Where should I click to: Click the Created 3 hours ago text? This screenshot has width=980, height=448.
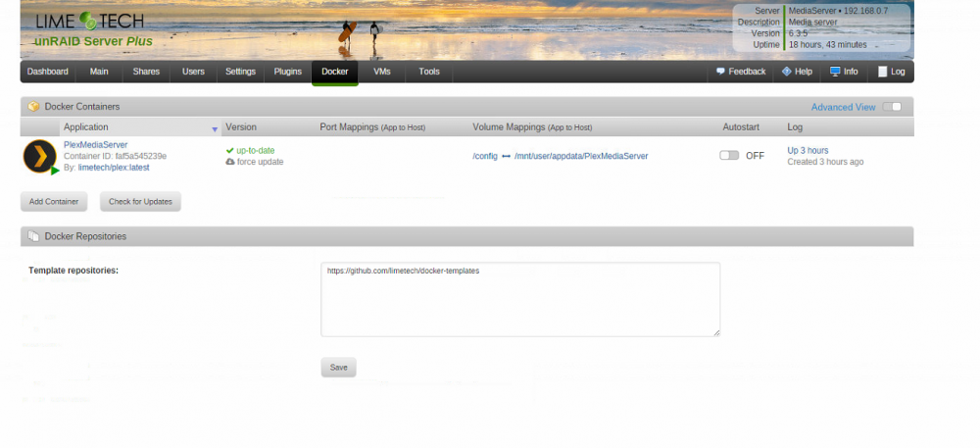(x=825, y=162)
